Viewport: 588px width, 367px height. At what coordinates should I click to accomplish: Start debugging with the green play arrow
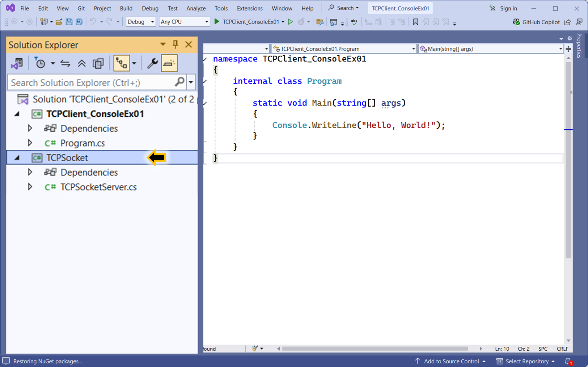pyautogui.click(x=217, y=22)
